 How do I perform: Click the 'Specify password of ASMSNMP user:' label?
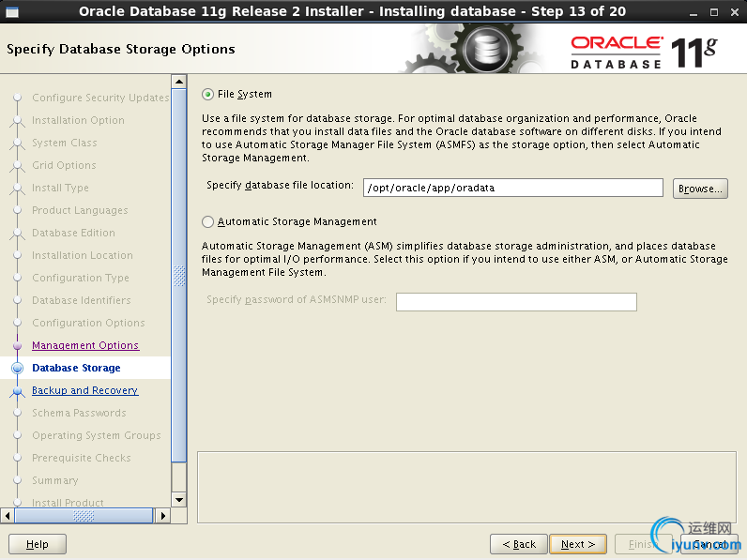coord(296,299)
